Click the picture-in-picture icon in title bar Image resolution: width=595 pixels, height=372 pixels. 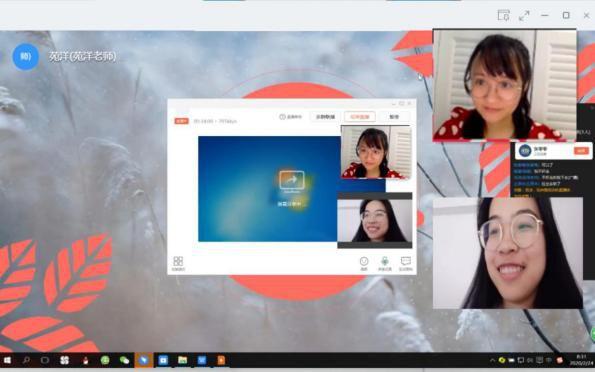coord(504,15)
